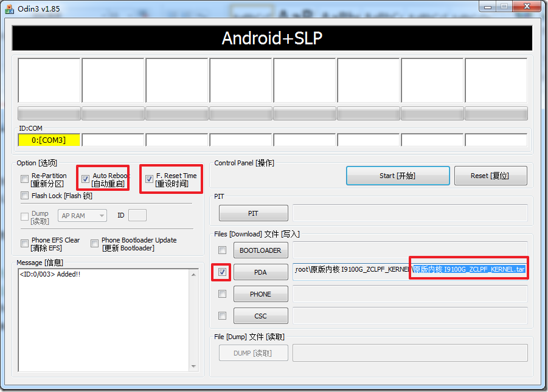Click the Android+SLP banner
Viewport: 548px width, 392px height.
click(272, 38)
